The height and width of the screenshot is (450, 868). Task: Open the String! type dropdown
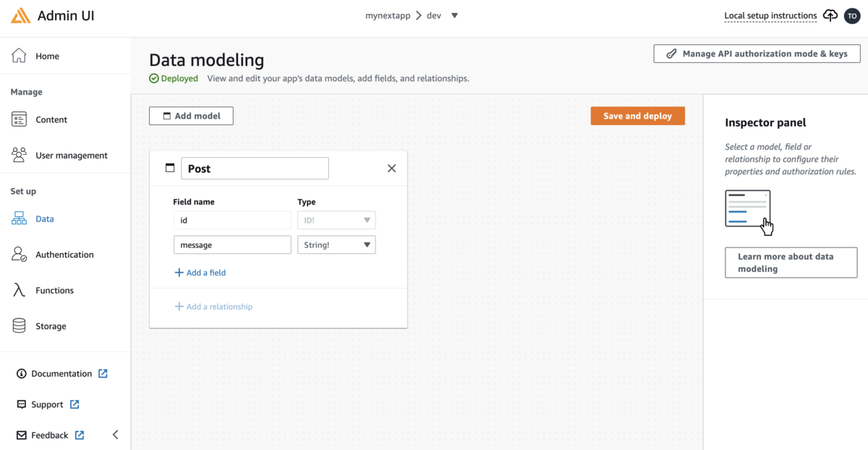pos(336,245)
